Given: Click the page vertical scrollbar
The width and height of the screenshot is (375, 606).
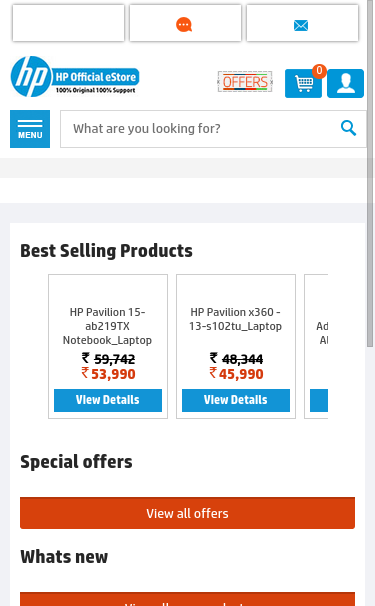Looking at the screenshot, I should (370, 174).
